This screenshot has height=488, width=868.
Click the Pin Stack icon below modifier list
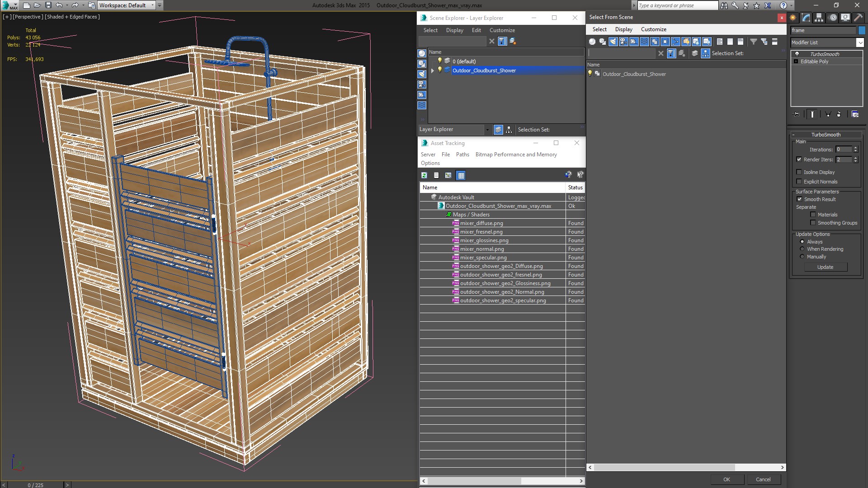(796, 114)
